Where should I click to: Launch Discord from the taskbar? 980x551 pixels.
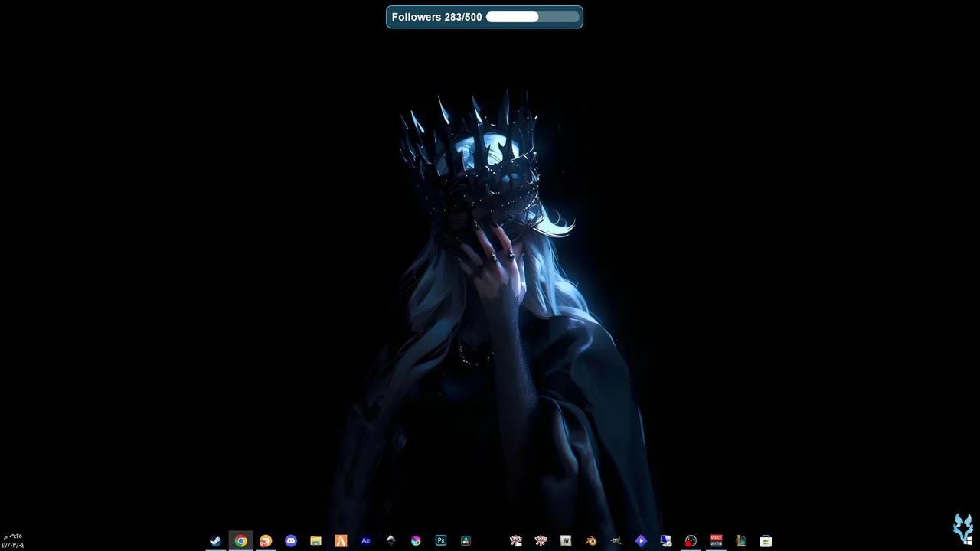coord(291,541)
